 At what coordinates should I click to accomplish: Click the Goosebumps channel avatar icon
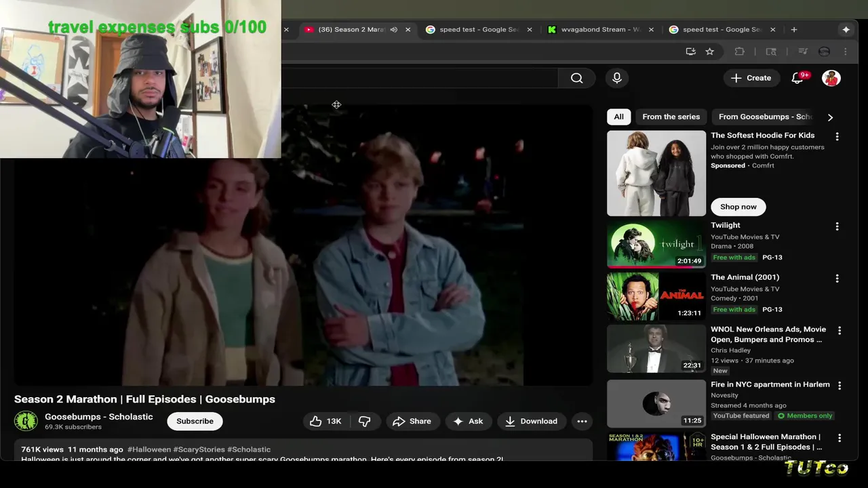click(26, 421)
